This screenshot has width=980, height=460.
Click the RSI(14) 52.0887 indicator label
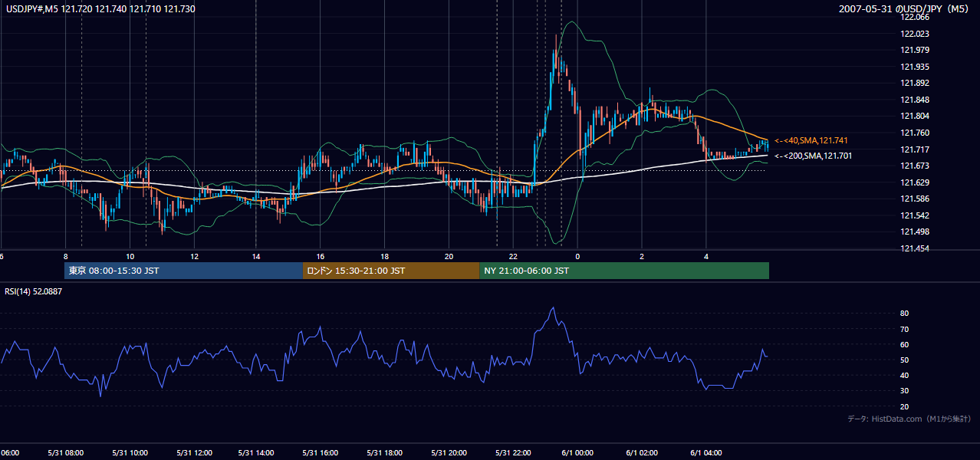tap(34, 291)
